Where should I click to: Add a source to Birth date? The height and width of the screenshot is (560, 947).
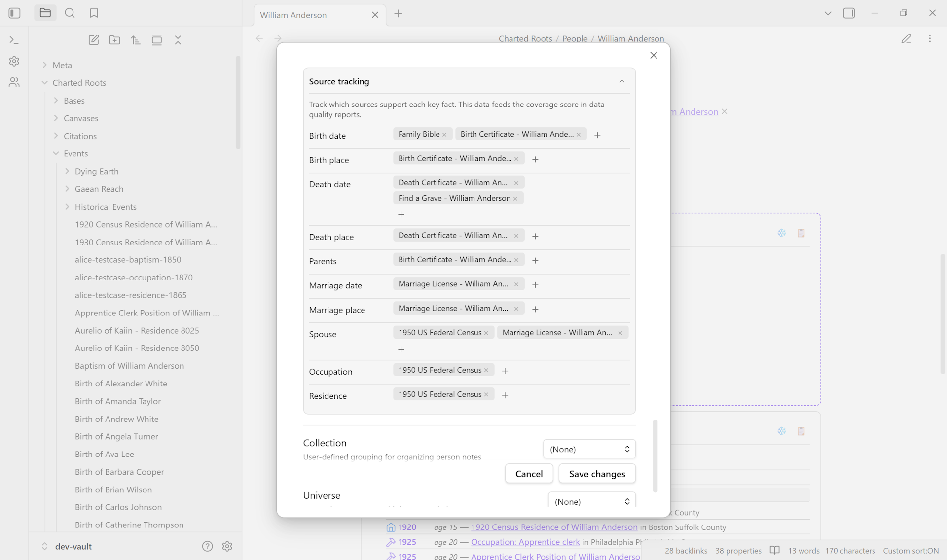[x=598, y=135]
